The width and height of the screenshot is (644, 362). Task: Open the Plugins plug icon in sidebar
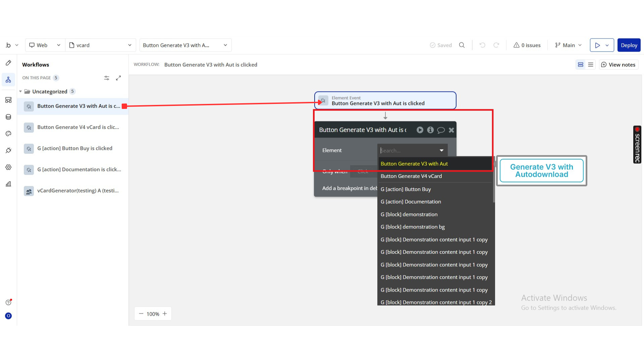pos(8,150)
